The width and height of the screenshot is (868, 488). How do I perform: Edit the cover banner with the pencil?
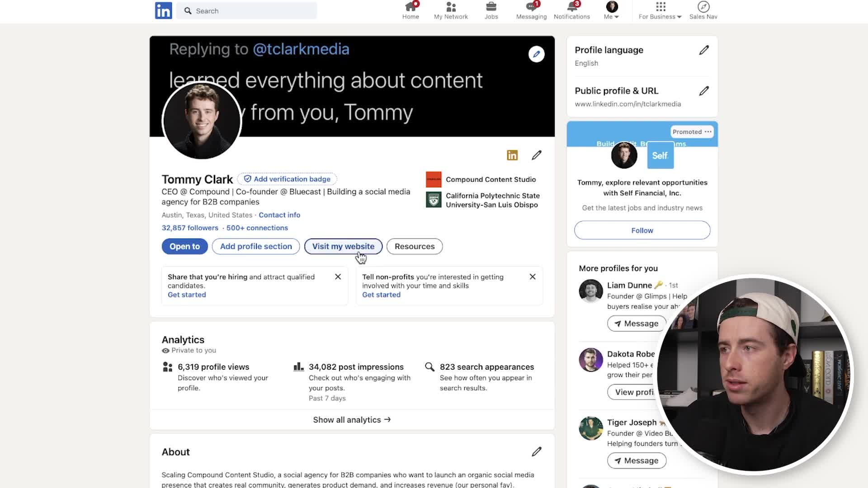pyautogui.click(x=536, y=54)
